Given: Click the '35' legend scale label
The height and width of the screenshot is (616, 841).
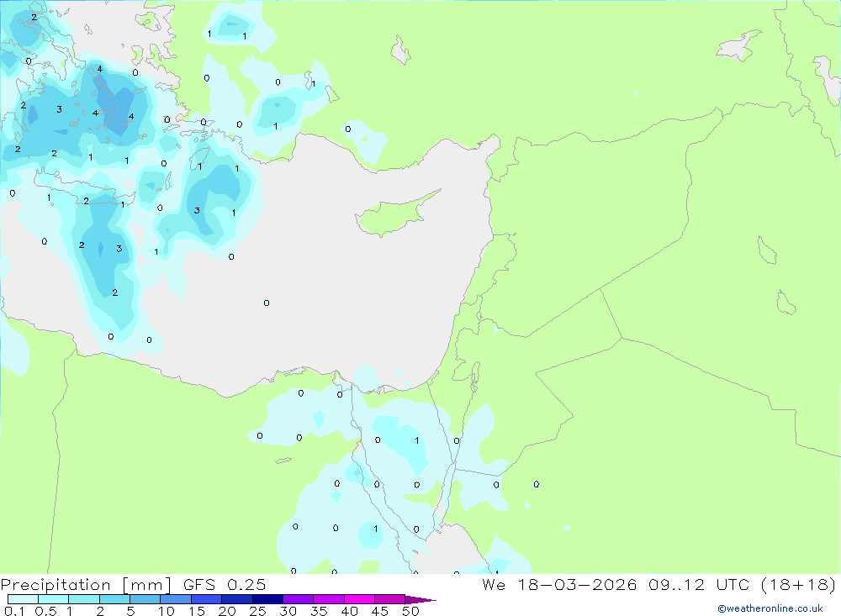Looking at the screenshot, I should (x=319, y=611).
